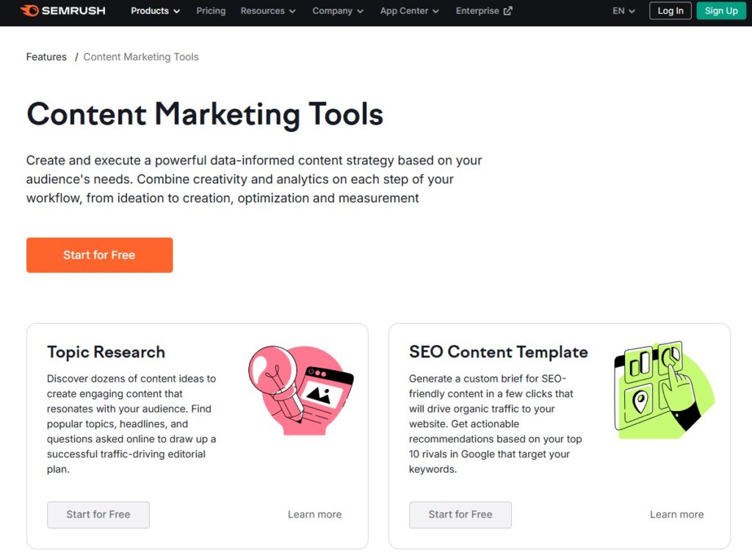752x560 pixels.
Task: Select the Pricing menu item
Action: coord(211,11)
